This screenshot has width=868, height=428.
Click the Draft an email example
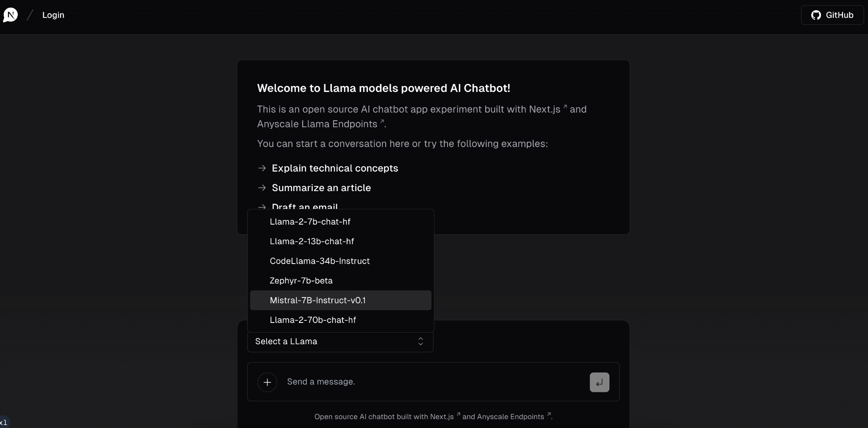click(304, 207)
